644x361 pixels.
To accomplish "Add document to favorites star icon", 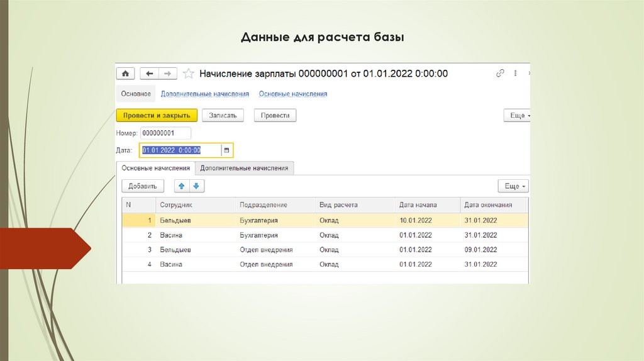I will point(188,74).
